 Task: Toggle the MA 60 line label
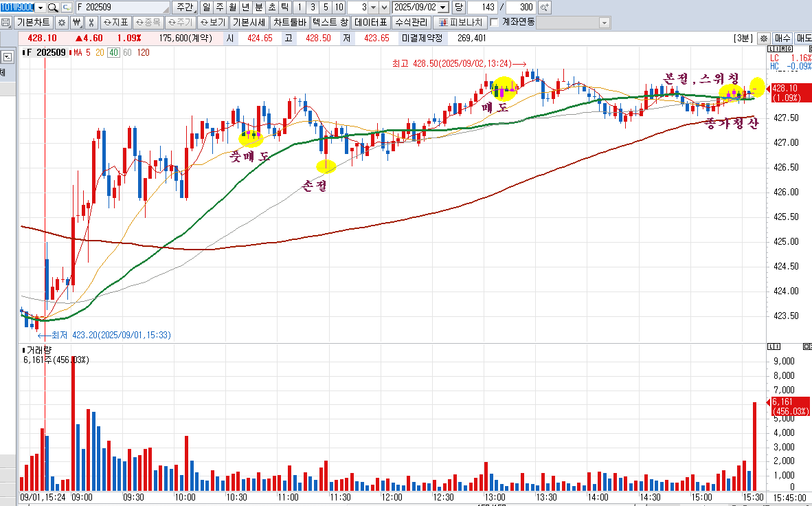tap(127, 52)
